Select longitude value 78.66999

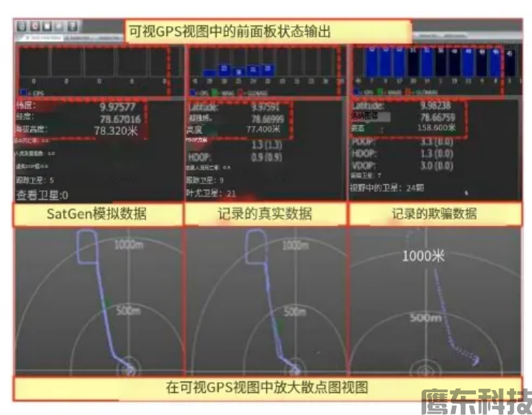tap(267, 119)
